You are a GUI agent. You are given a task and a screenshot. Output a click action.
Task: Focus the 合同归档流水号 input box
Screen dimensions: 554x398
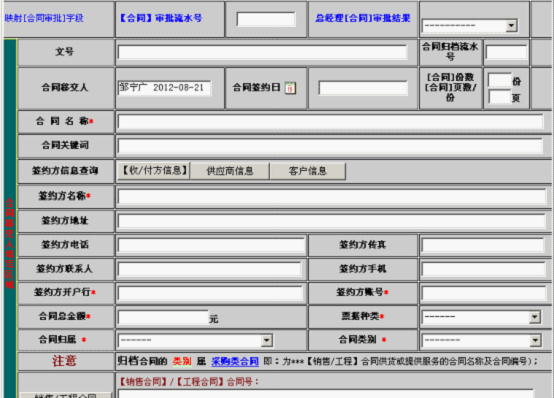506,52
